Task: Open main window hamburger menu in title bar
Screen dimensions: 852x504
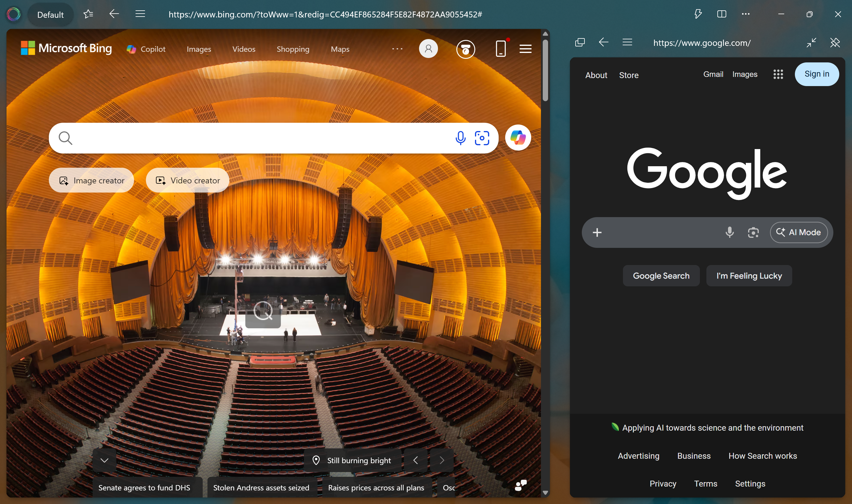Action: pyautogui.click(x=140, y=14)
